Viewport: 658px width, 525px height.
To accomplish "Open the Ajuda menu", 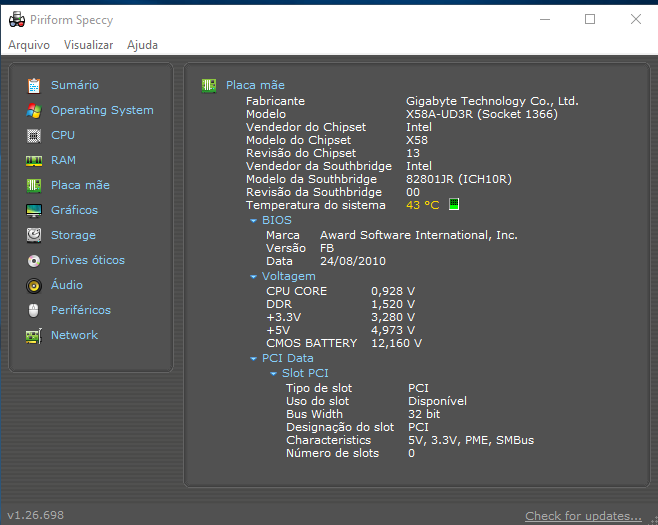I will tap(142, 45).
